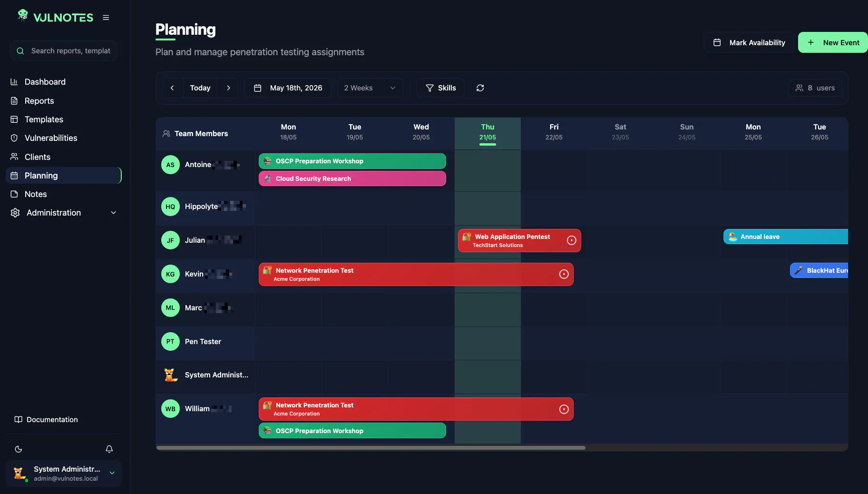Click the admin user fox avatar at the bottom of the sidebar
Screen dimensions: 868x494
19,474
